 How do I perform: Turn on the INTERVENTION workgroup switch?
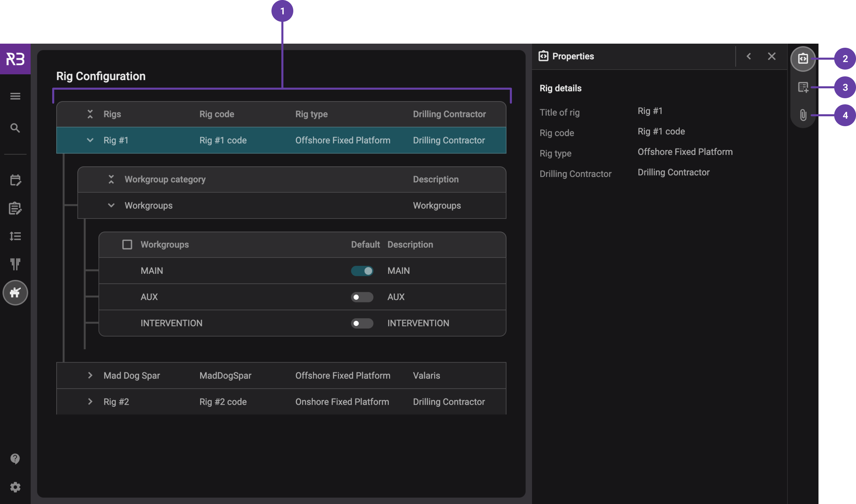(362, 323)
